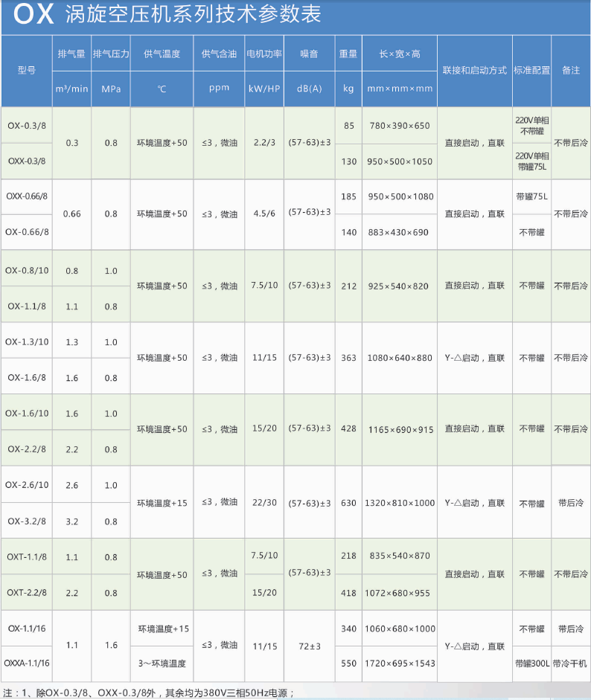The height and width of the screenshot is (700, 591).
Task: Select the 22/30 motor power cell
Action: (x=264, y=503)
